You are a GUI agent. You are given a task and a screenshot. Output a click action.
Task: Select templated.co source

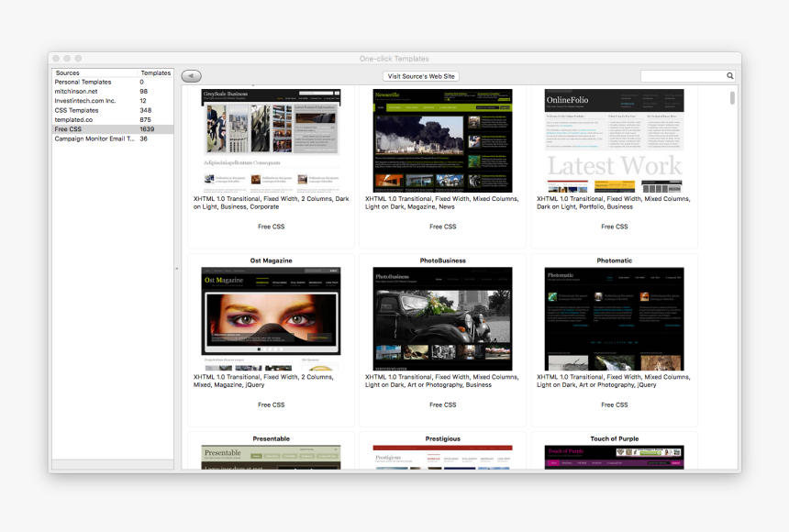tap(113, 120)
